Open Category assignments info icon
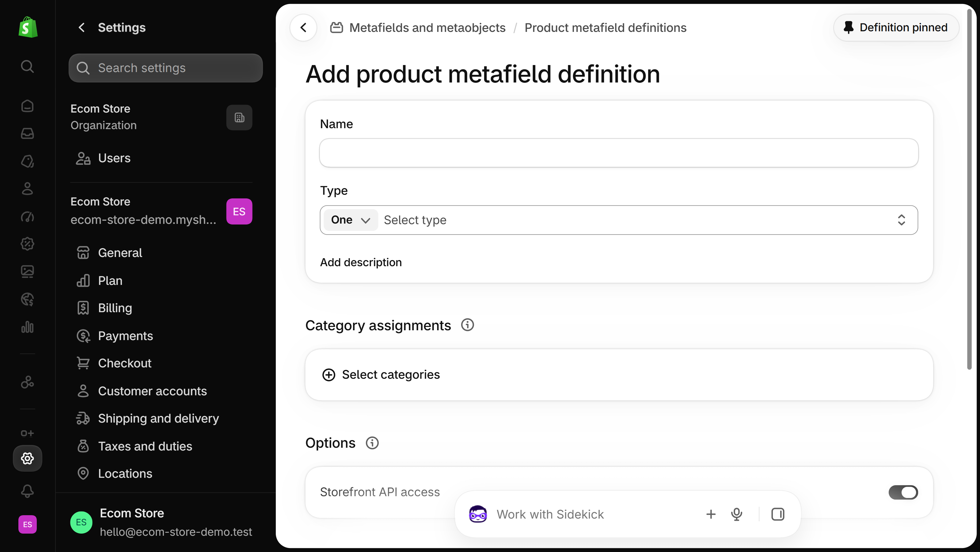Image resolution: width=980 pixels, height=552 pixels. [468, 325]
